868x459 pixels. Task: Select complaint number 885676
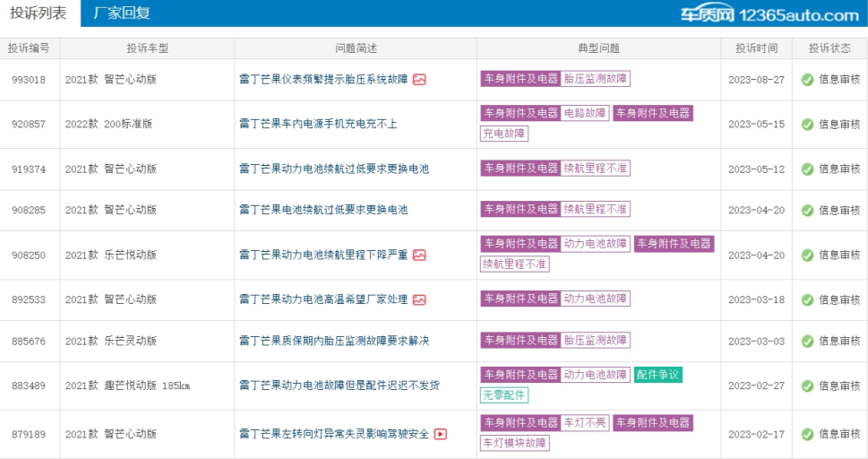point(29,341)
